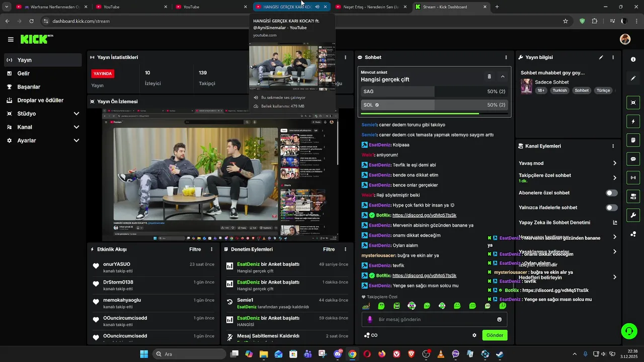This screenshot has height=362, width=644.
Task: Toggle the wrench stream info widget icon
Action: coord(633,215)
